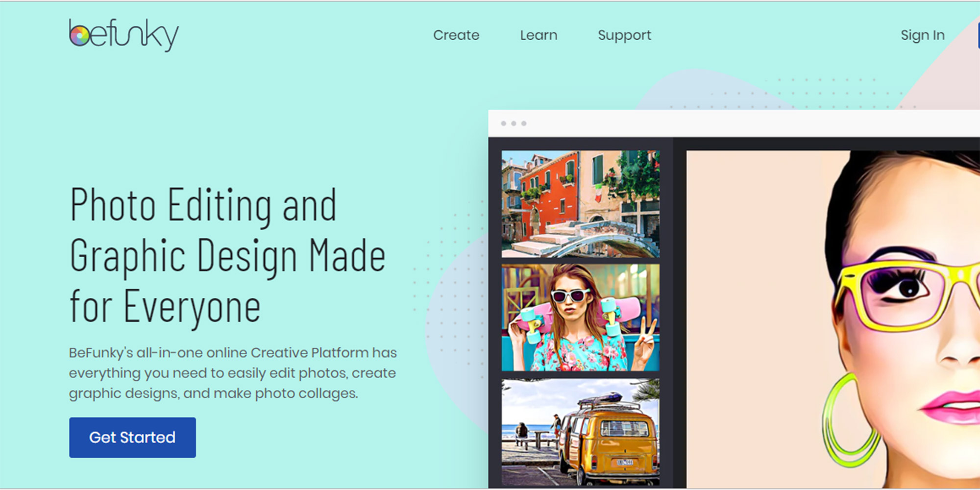Click the paragraph starting 'BeFunky's all-in-one online Creative Platform'
Screen dimensions: 980x490
[x=233, y=373]
